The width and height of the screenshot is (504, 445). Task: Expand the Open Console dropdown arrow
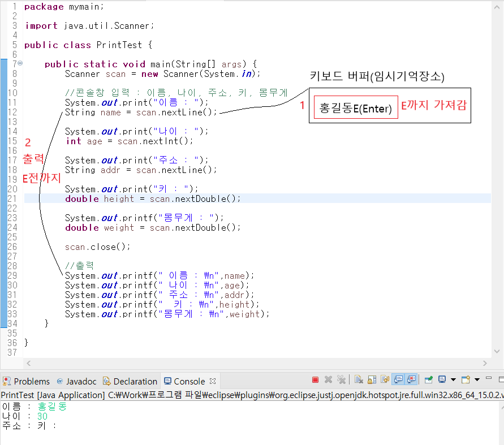pos(477,380)
